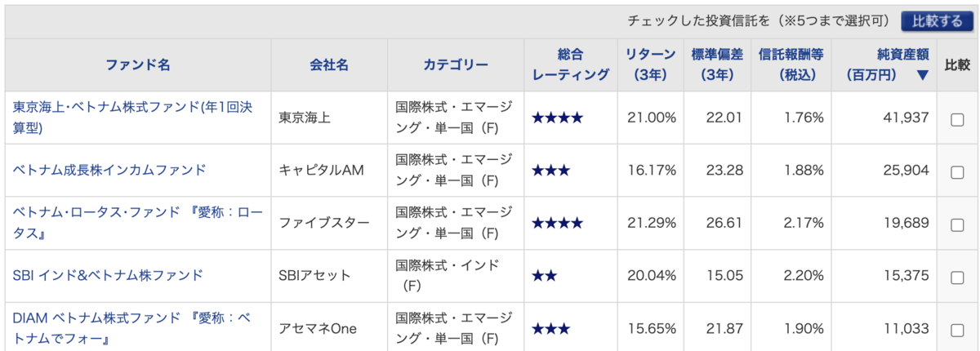The image size is (980, 351).
Task: Tick the ベトナム・ロータス・ファンド compare checkbox
Action: click(957, 224)
